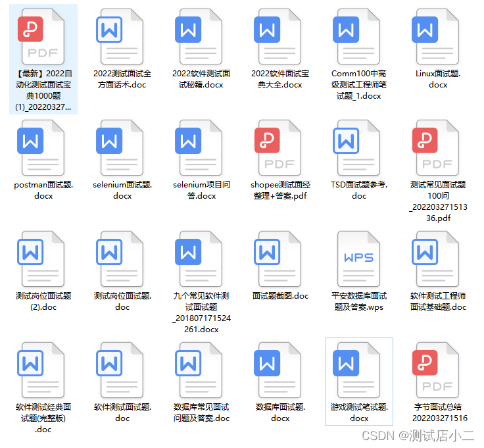Click the Comm100中高级测试工程师笔试题_1.docx icon
Screen dimensions: 484x448
coord(357,36)
